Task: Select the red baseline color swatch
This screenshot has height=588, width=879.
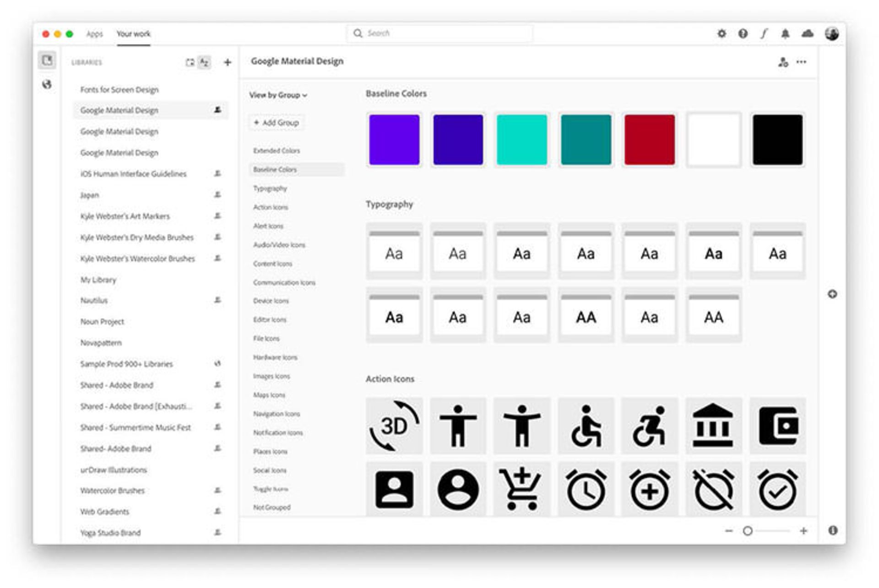Action: point(650,140)
